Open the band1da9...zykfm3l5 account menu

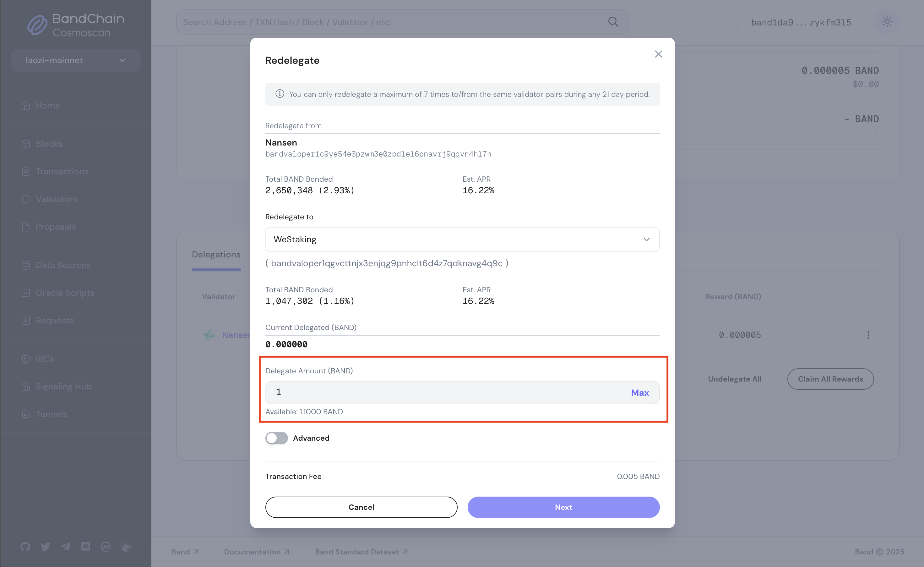pyautogui.click(x=801, y=23)
